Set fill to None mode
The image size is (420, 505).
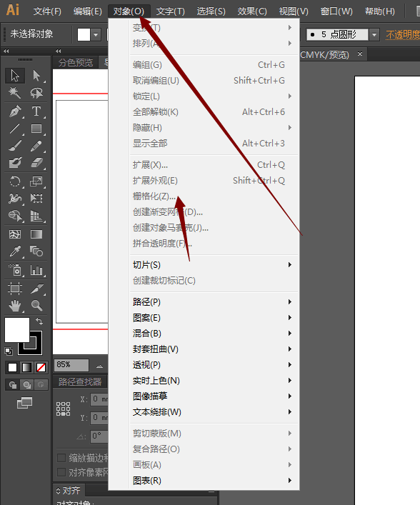pyautogui.click(x=41, y=367)
